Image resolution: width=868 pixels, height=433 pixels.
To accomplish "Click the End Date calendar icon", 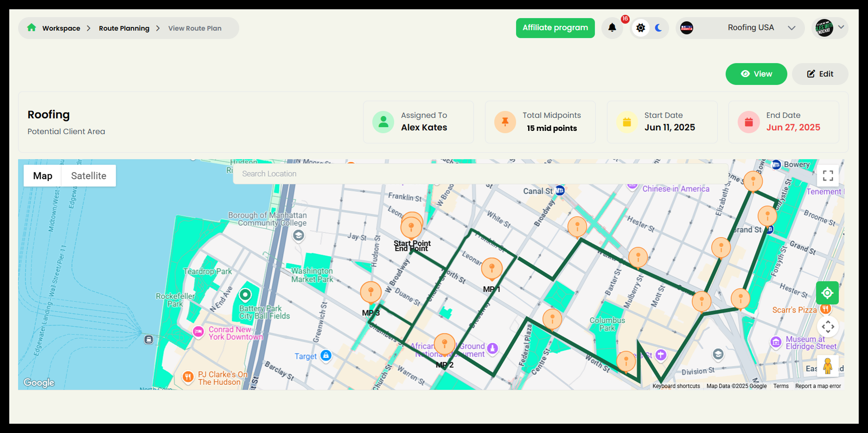I will (x=748, y=122).
